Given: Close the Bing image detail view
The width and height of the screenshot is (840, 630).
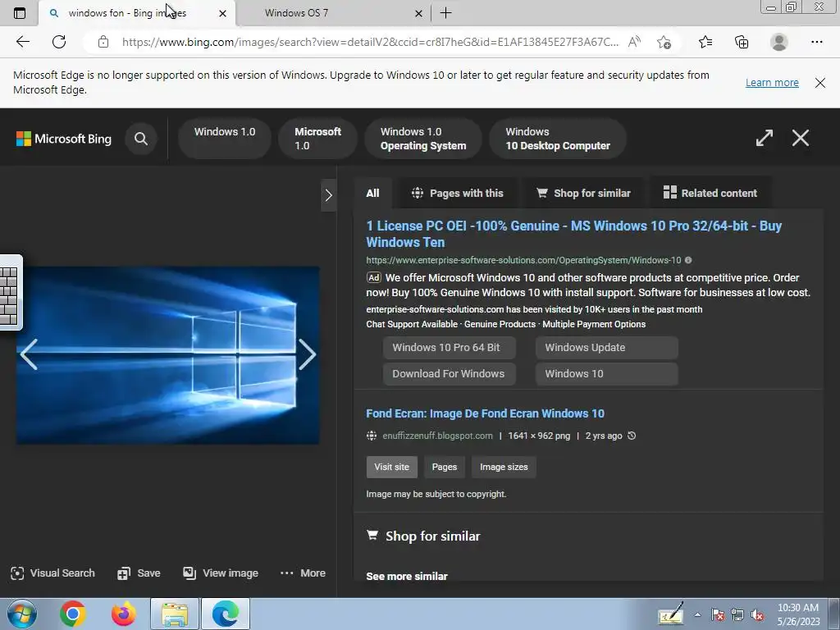Looking at the screenshot, I should (x=801, y=138).
